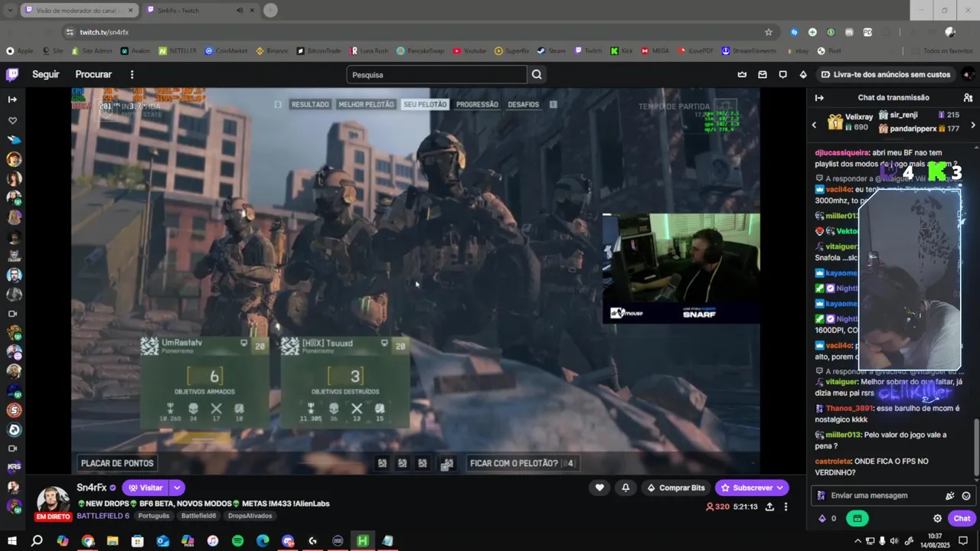
Task: Click the Sn4rFx streamer avatar
Action: pos(52,501)
